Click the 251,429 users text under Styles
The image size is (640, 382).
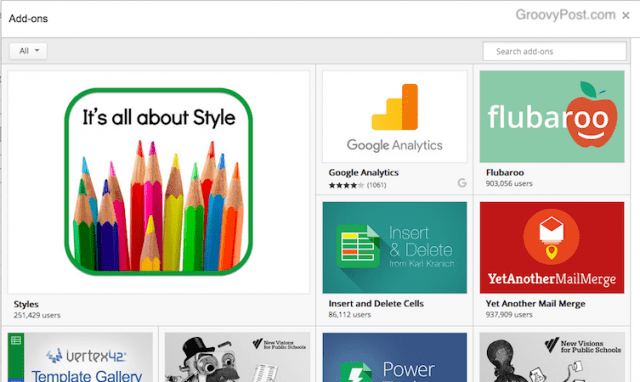click(x=37, y=315)
